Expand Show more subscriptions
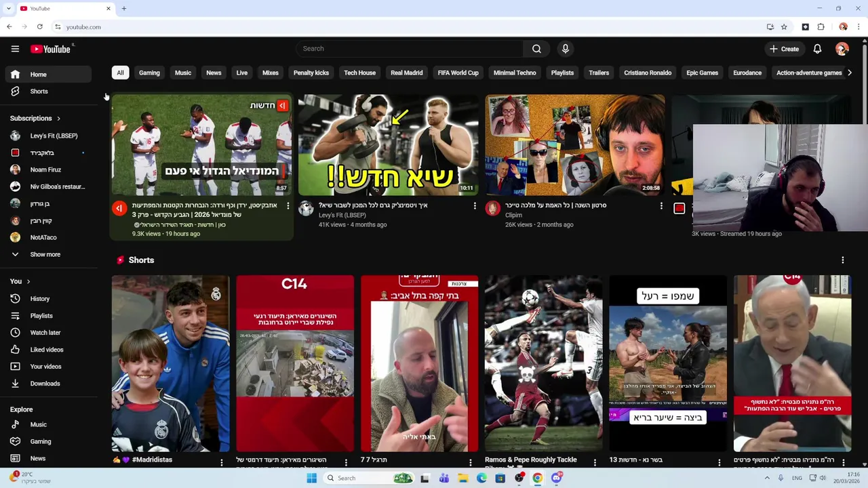 [47, 255]
